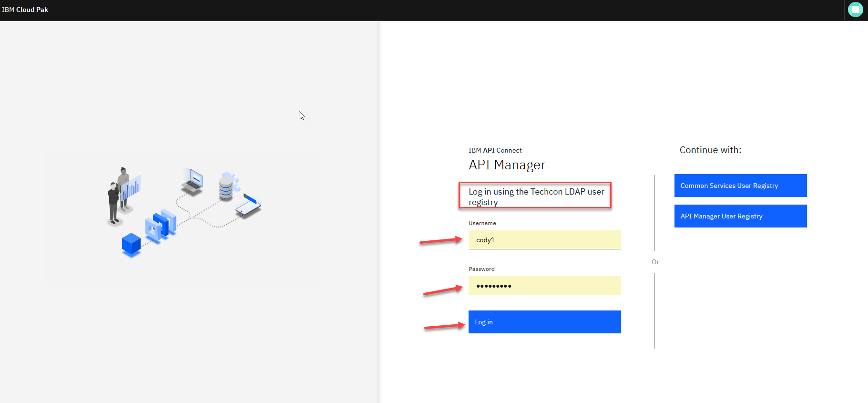The image size is (868, 403).
Task: Click the 'Continue with:' heading
Action: tap(710, 150)
